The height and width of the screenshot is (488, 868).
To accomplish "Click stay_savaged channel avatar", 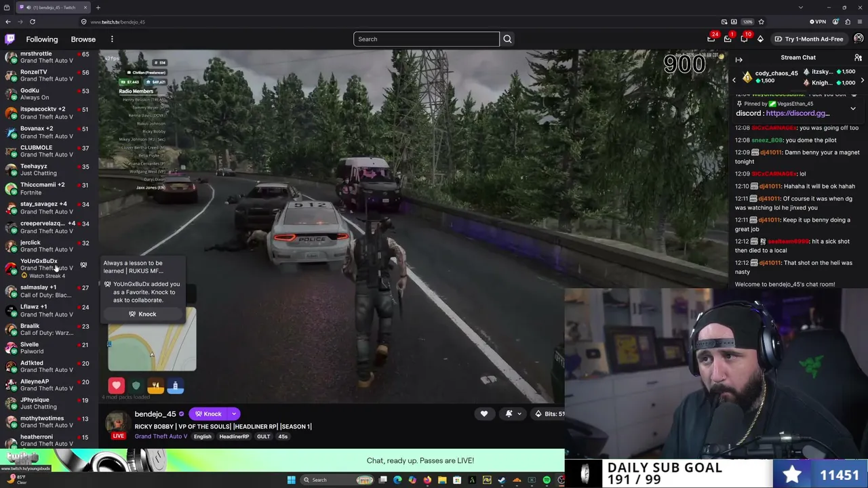I will [11, 207].
